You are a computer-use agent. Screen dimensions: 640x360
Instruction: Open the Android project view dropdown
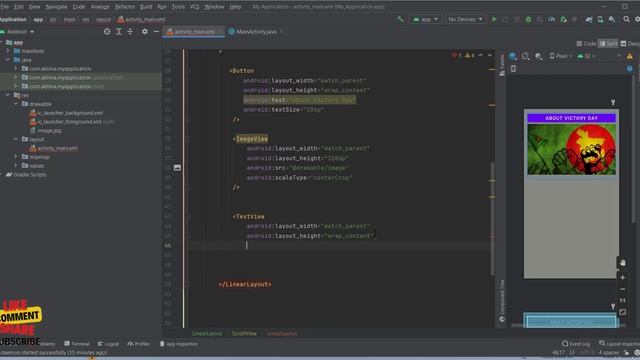(x=17, y=31)
